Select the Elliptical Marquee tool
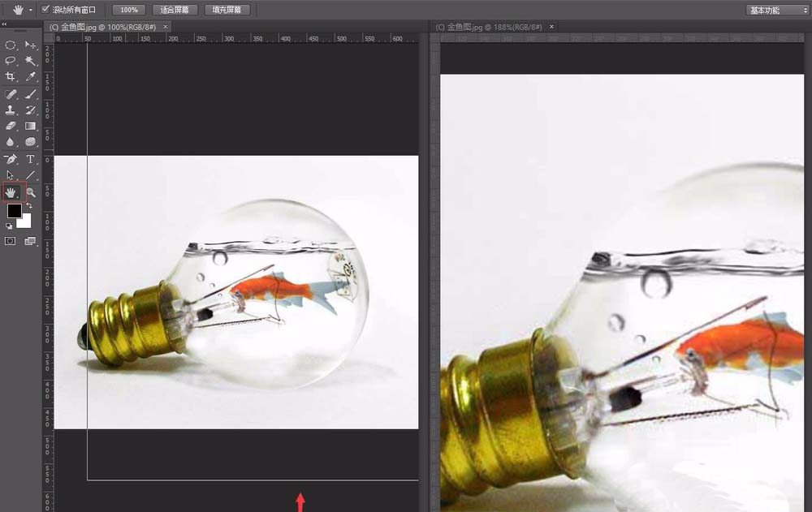812x512 pixels. click(x=11, y=45)
